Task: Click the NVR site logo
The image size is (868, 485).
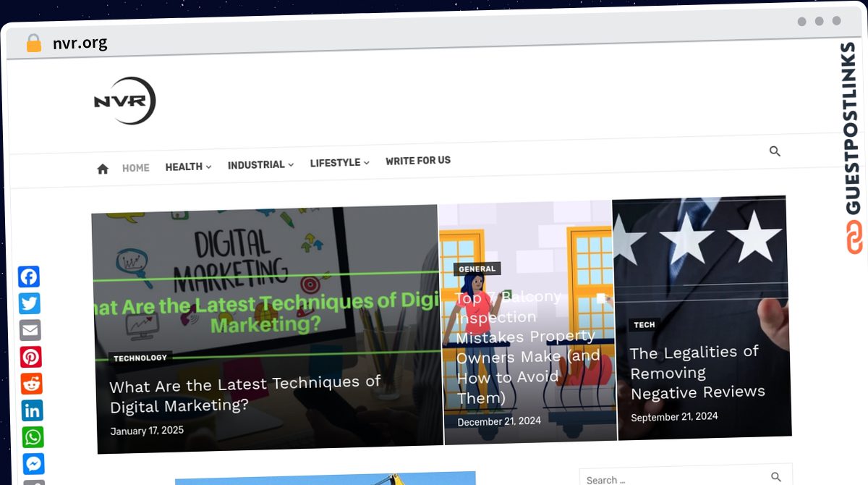Action: click(x=124, y=101)
